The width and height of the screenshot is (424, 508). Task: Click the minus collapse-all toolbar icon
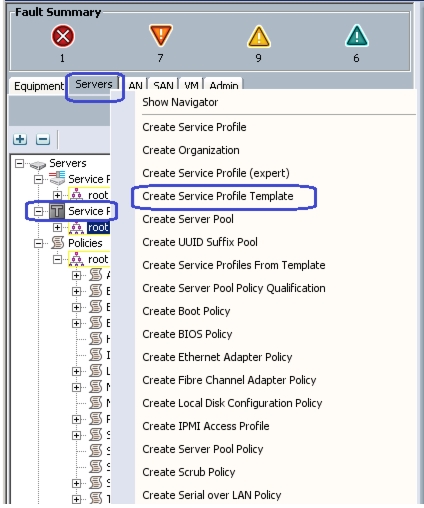43,139
